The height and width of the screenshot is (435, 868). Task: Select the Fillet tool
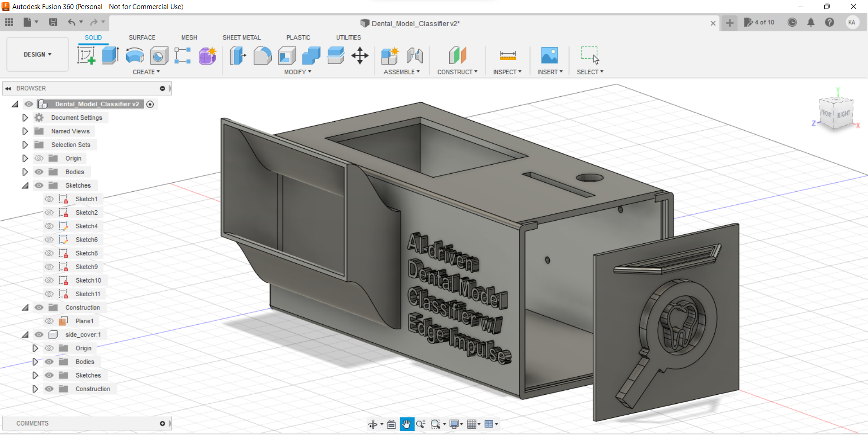pyautogui.click(x=263, y=56)
